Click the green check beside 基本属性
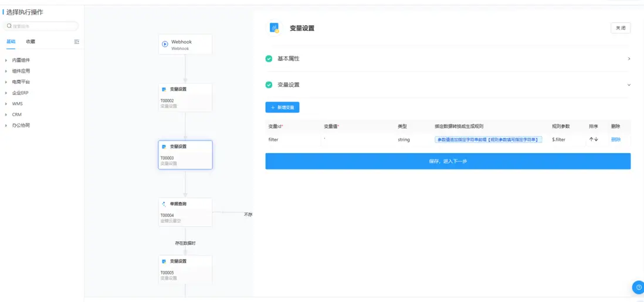Screen dimensions: 644x302 [269, 59]
